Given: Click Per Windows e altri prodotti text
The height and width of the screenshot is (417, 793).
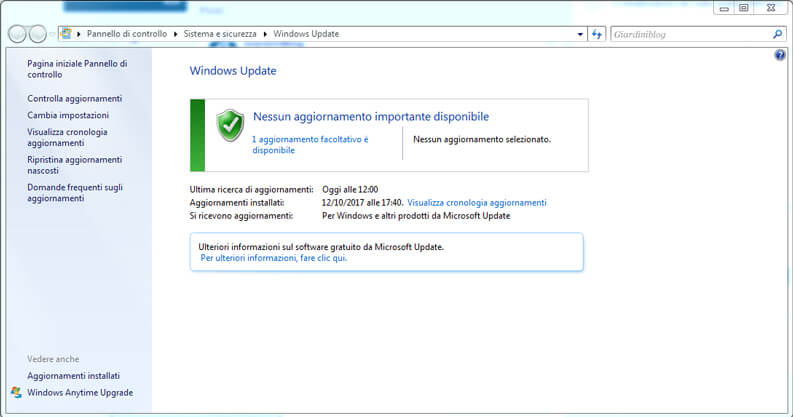Looking at the screenshot, I should point(416,216).
